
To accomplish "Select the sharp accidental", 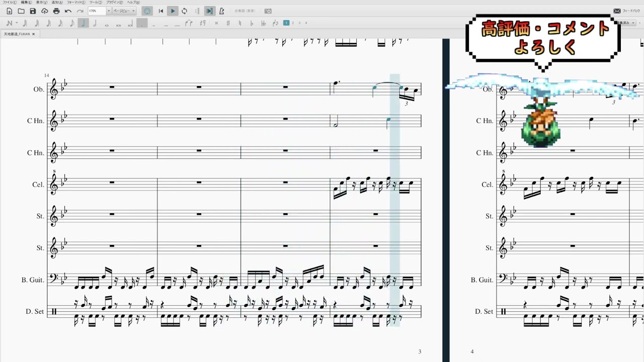I will click(x=228, y=23).
